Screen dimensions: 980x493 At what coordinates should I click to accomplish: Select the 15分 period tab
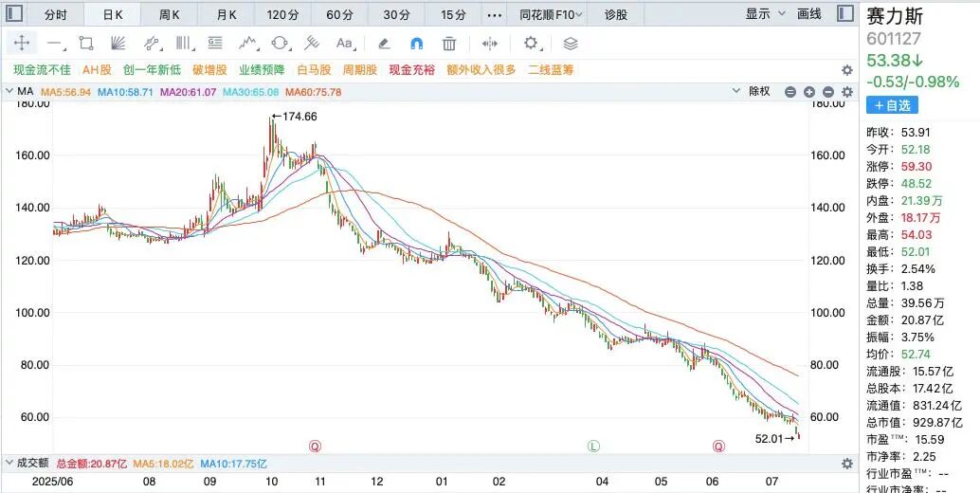click(x=453, y=14)
